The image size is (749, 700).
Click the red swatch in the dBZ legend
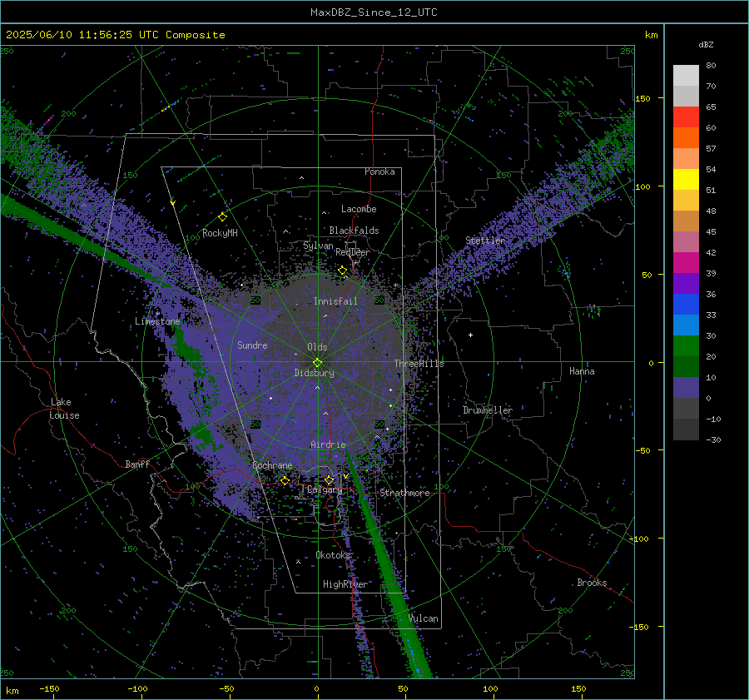[686, 117]
